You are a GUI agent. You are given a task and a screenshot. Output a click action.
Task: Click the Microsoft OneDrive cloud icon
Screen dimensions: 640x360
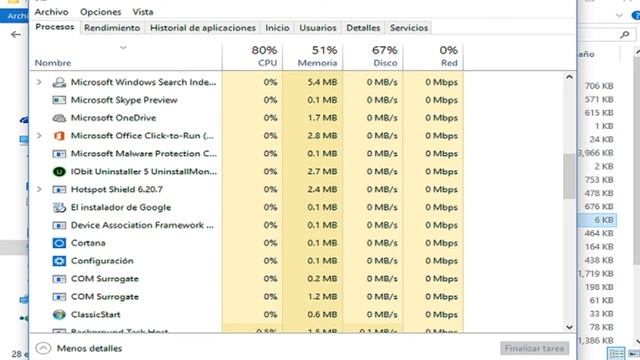pyautogui.click(x=59, y=118)
